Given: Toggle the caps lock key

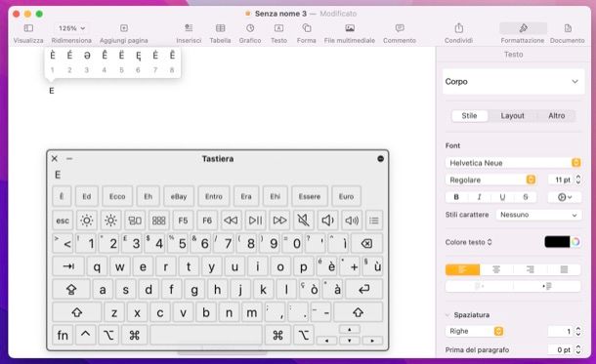Looking at the screenshot, I should tap(71, 290).
